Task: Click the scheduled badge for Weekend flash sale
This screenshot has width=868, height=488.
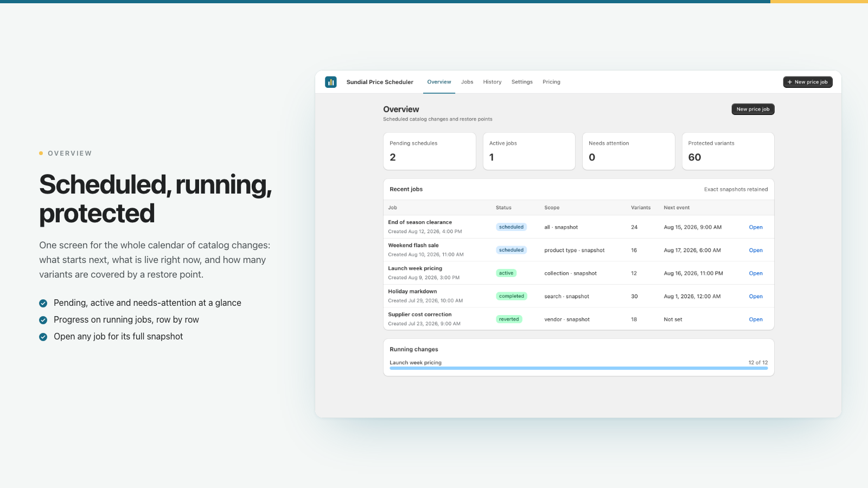Action: pyautogui.click(x=512, y=250)
